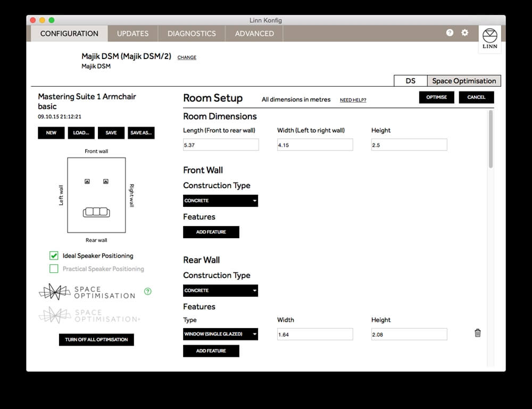Select the DS sub-tab
The width and height of the screenshot is (532, 409).
coord(411,81)
